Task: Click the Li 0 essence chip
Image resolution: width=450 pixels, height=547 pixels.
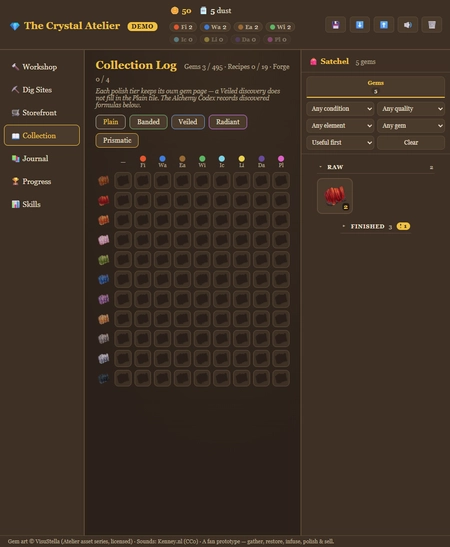Action: point(214,39)
